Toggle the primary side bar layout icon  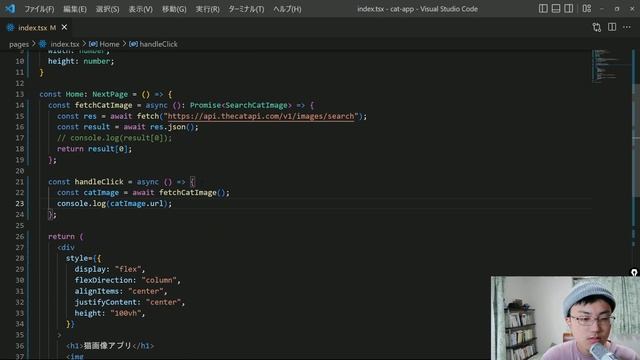543,9
